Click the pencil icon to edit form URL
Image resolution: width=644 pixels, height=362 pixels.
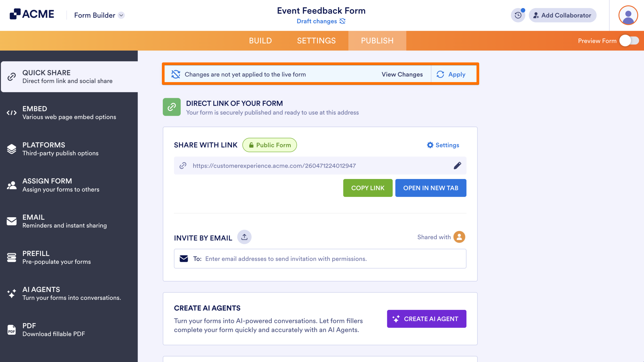458,165
